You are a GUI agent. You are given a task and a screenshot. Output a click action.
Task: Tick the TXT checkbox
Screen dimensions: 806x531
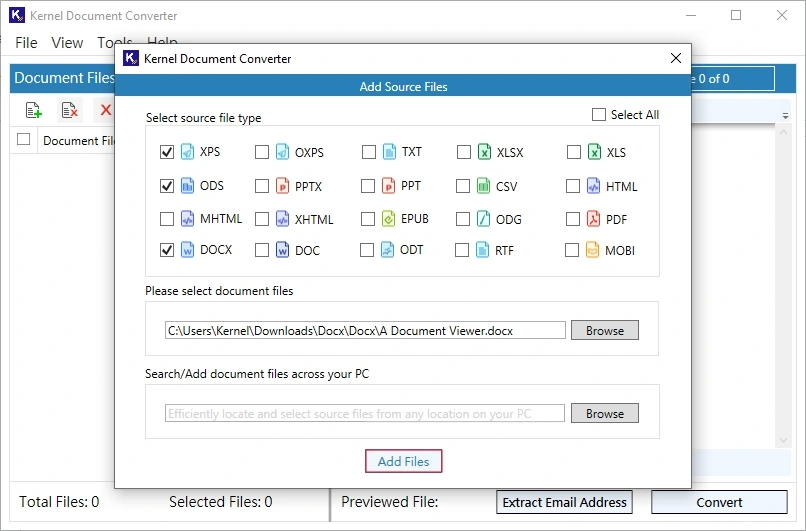tap(369, 152)
